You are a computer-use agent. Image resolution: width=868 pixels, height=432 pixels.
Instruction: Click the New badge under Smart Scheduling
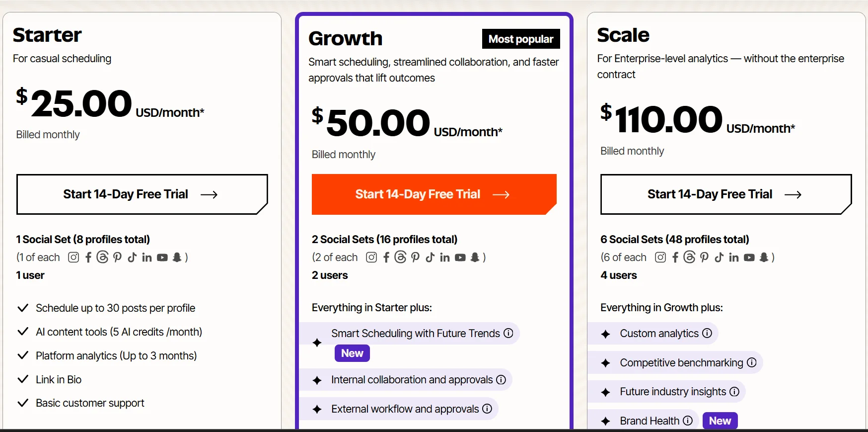point(352,353)
